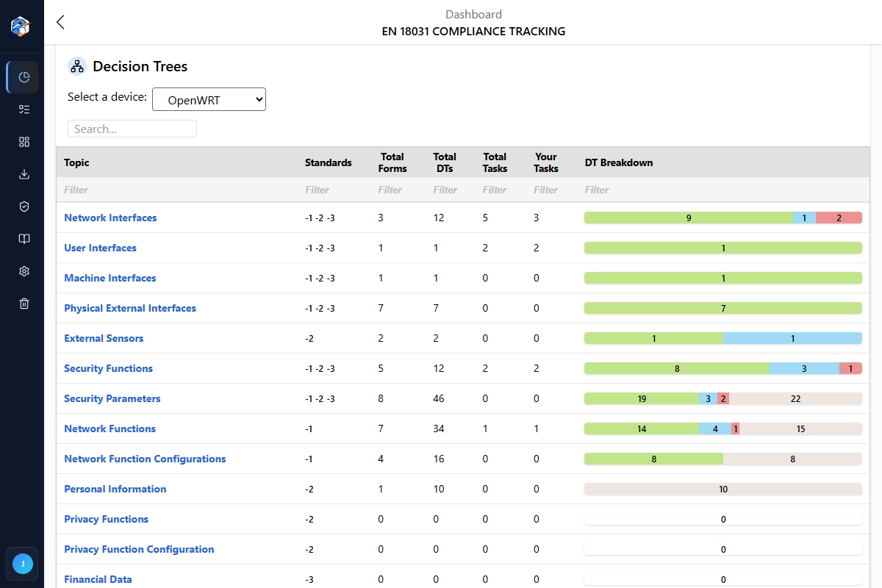Click the Total DTs column header
Viewport: 882px width, 588px height.
click(x=445, y=162)
